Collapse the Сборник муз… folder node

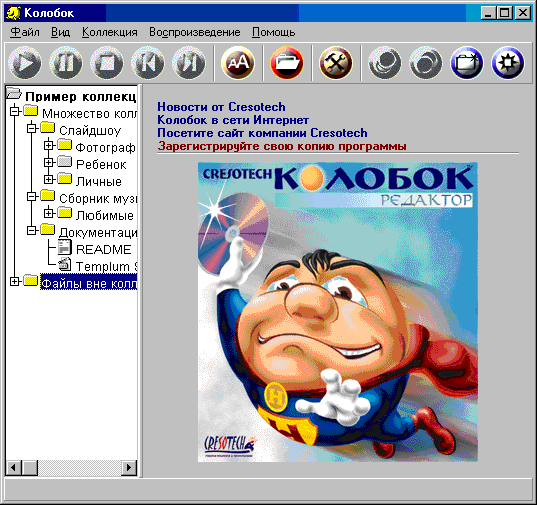(32, 197)
